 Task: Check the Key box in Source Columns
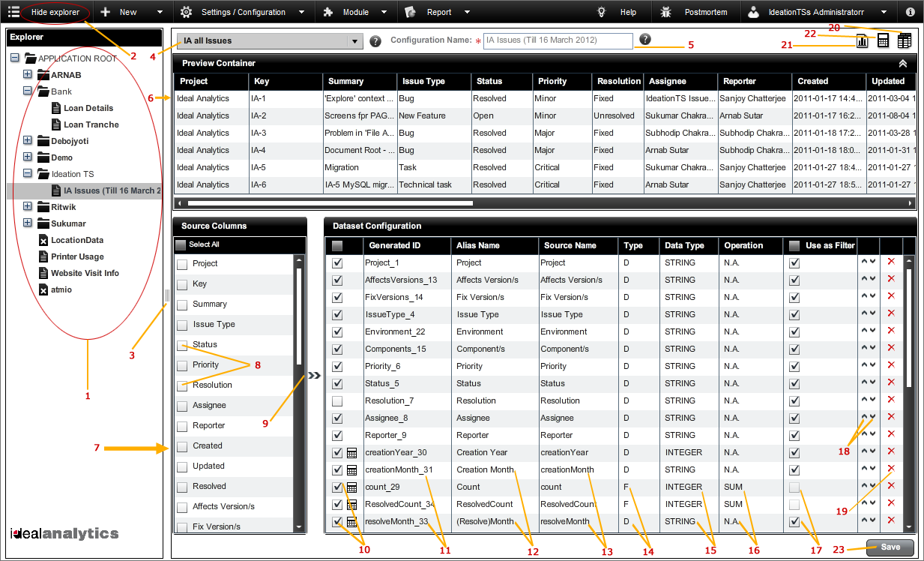click(182, 284)
